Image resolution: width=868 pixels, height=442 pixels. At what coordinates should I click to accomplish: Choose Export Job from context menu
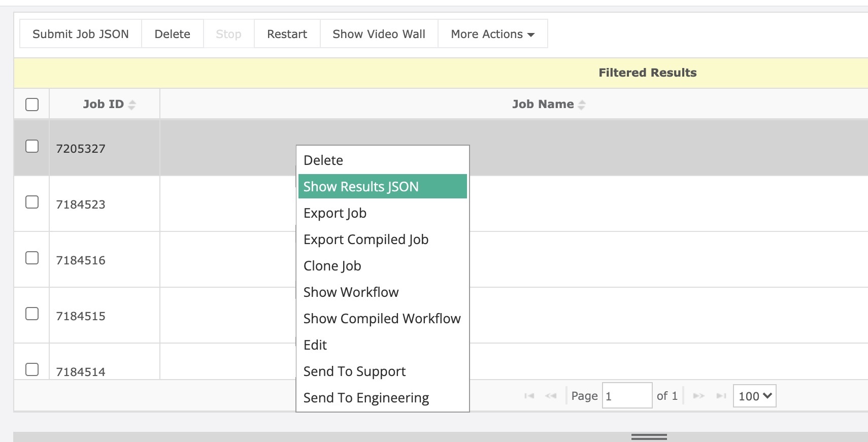pos(382,213)
